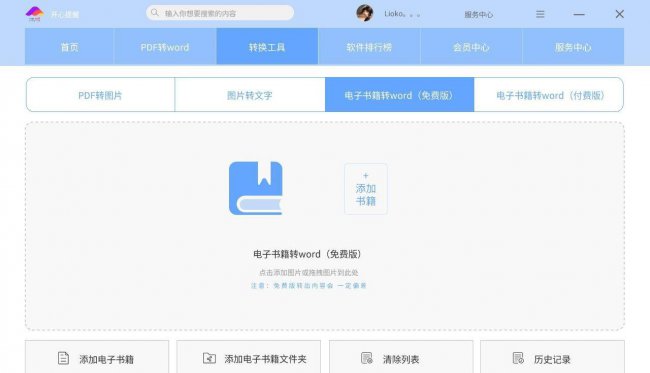This screenshot has width=650, height=373.
Task: Click the folder icon beside 添加电子书籍文件夹
Action: coord(209,358)
